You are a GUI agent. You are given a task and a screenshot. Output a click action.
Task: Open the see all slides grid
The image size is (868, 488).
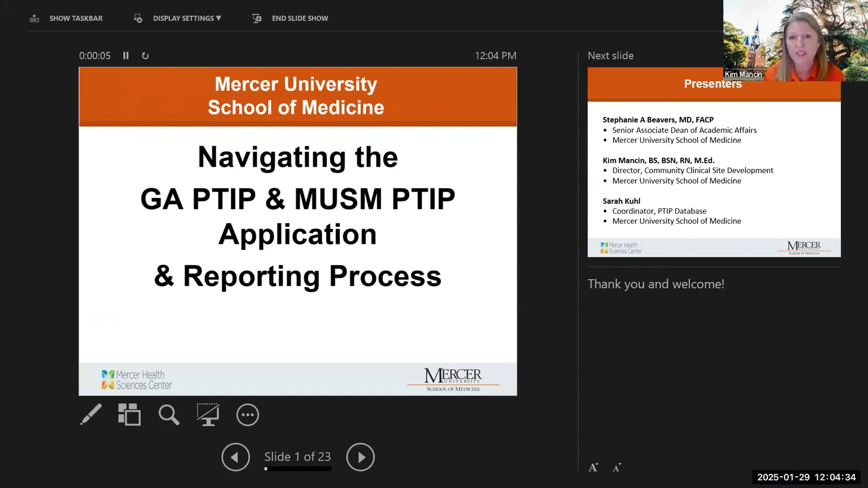(x=129, y=414)
